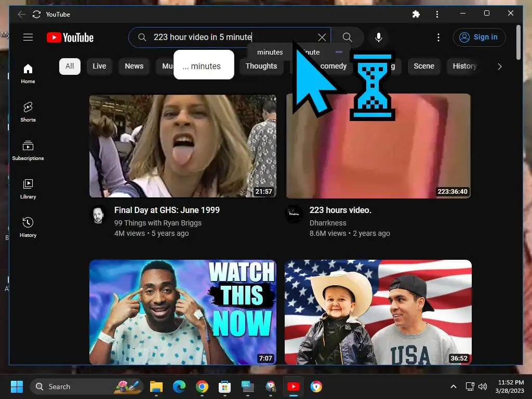Screen dimensions: 532x399
Task: Open Final Day at GHS video thumbnail
Action: pyautogui.click(x=182, y=145)
